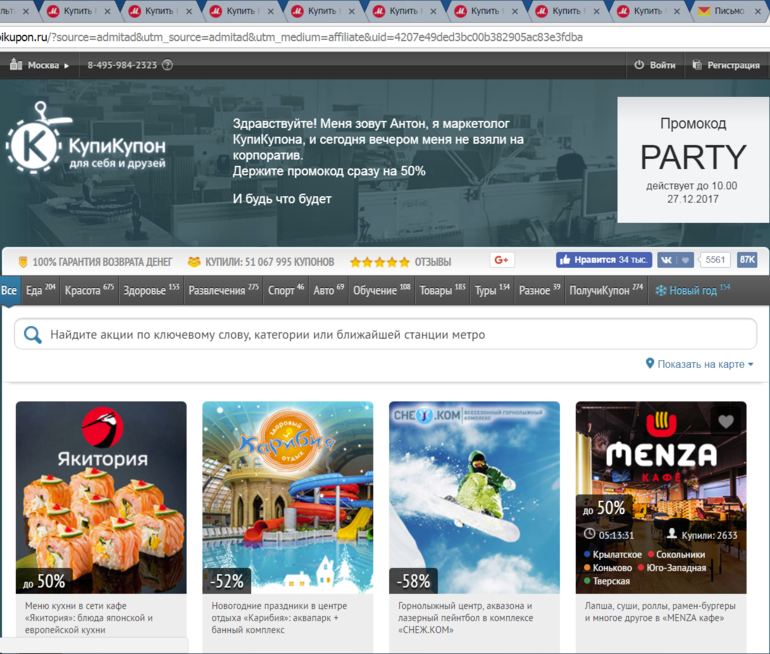
Task: Open the Якитория sushi deal thumbnail
Action: tap(101, 497)
